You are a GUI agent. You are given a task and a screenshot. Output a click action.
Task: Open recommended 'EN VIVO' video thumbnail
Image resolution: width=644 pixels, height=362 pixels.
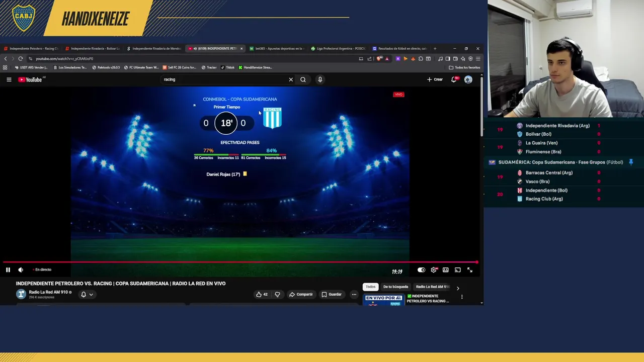384,299
